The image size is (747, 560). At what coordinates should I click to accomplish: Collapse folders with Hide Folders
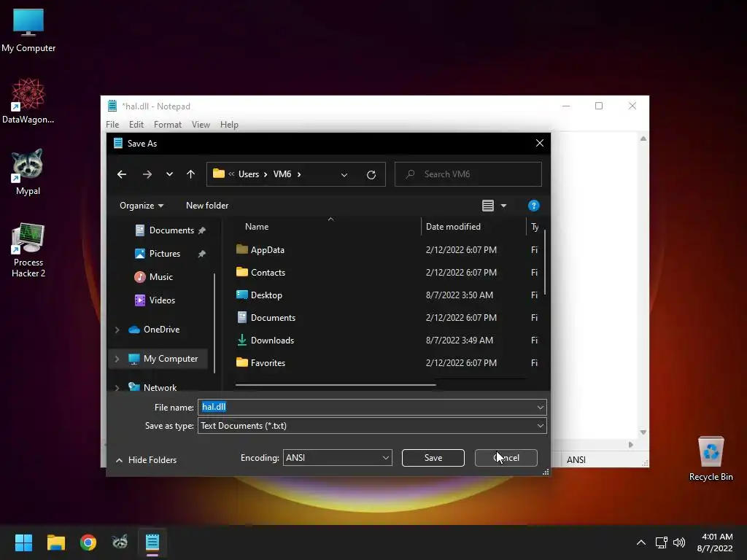146,460
